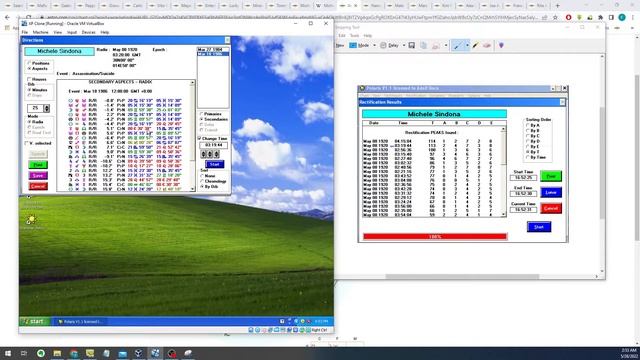The image size is (640, 360).
Task: Open the File menu in VirtualBox
Action: click(x=25, y=32)
